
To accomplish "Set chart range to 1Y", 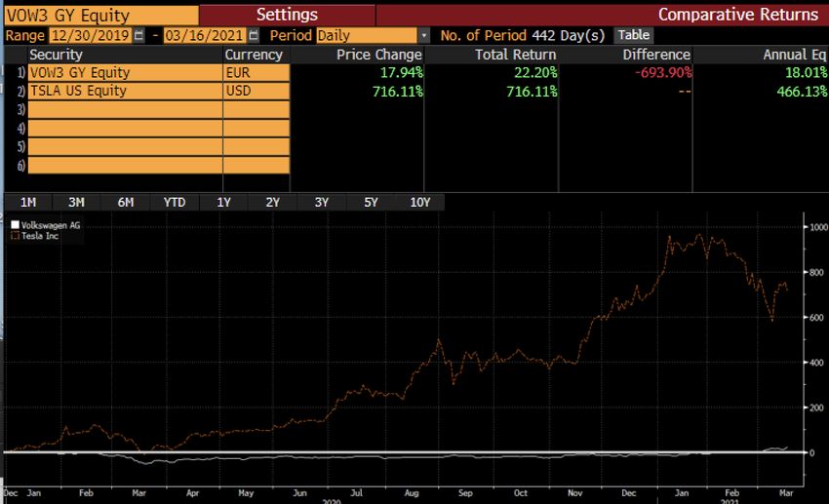I will click(223, 203).
